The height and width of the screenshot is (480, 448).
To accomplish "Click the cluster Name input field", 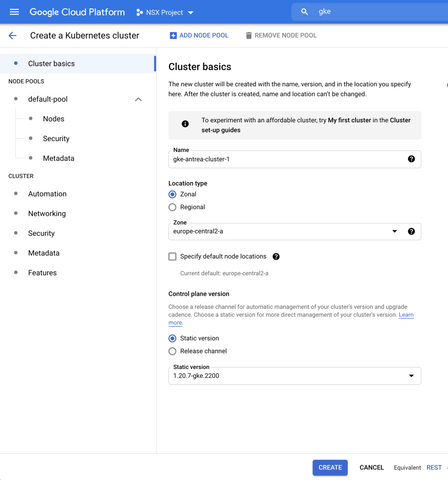I will click(x=286, y=159).
